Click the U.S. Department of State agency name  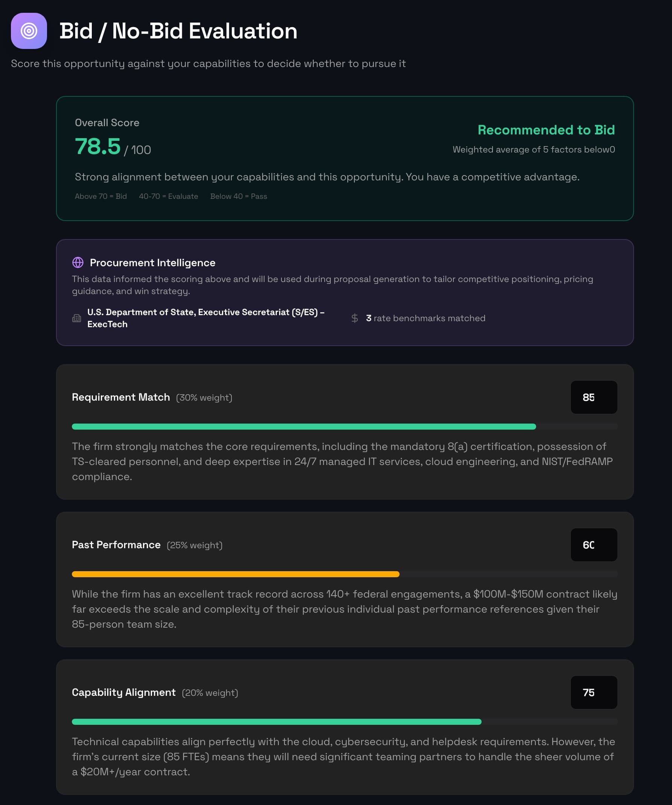206,318
